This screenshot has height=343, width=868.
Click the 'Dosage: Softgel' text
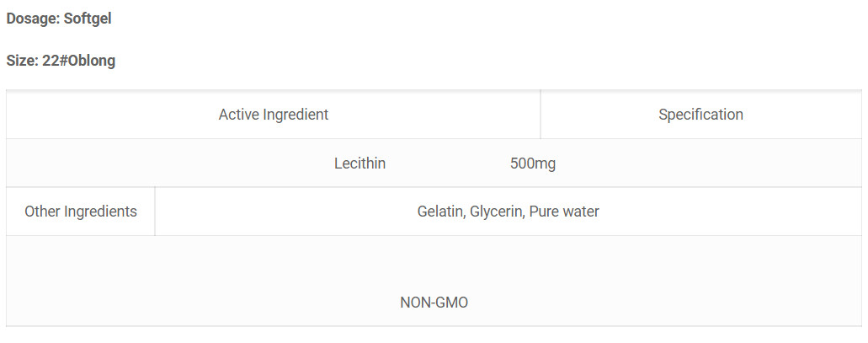[x=59, y=19]
